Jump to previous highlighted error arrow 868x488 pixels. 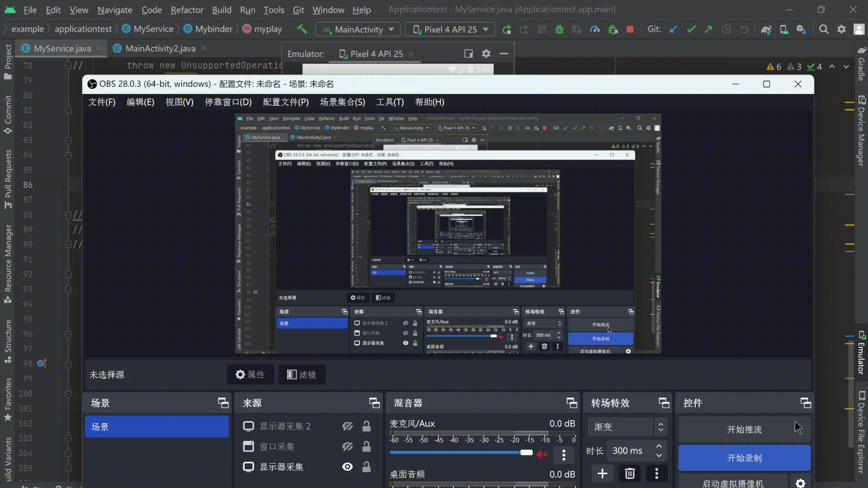[832, 66]
